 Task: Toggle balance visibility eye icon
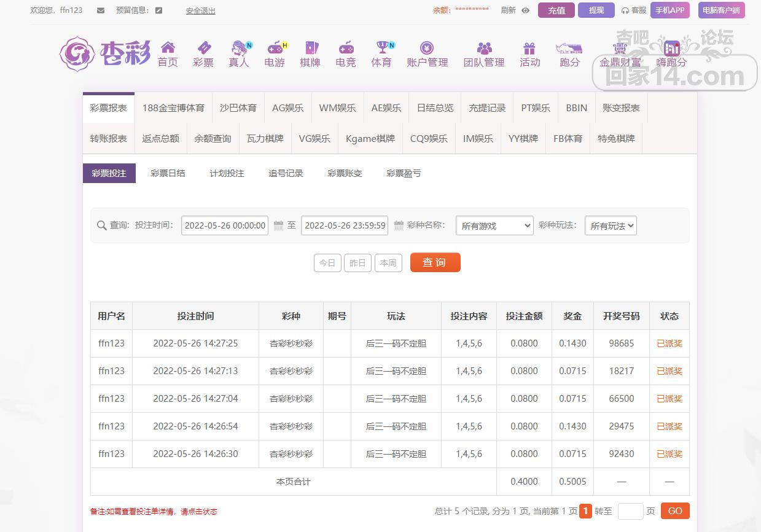[x=525, y=10]
